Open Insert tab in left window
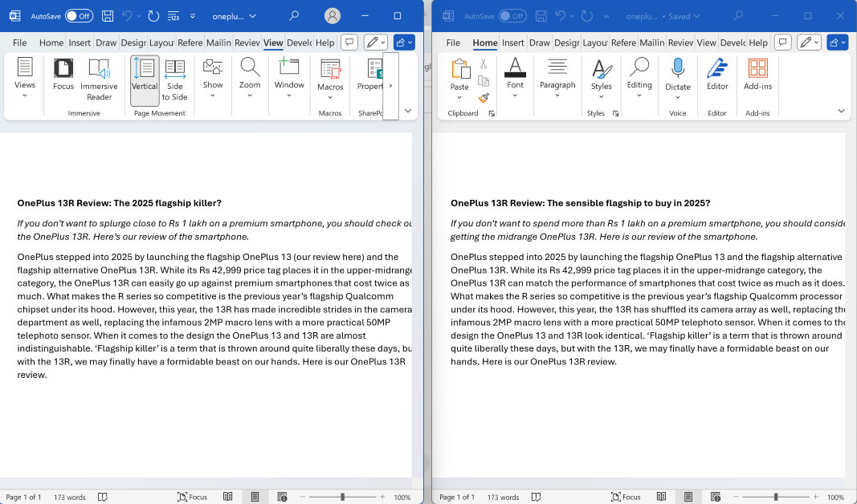The height and width of the screenshot is (504, 857). [x=80, y=43]
